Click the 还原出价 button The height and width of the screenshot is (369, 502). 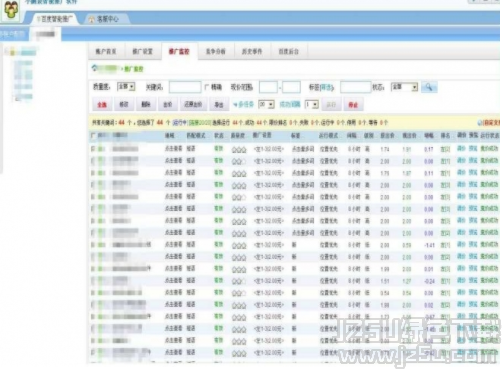click(x=193, y=105)
